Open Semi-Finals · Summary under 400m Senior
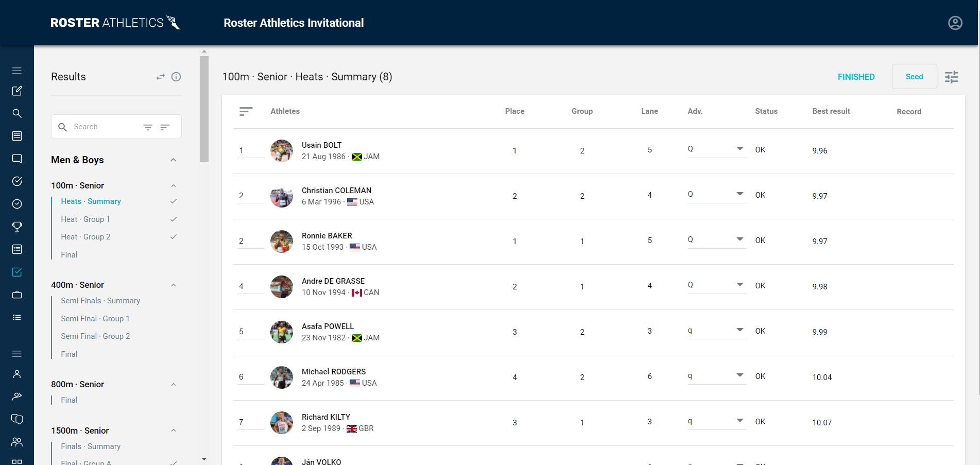980x465 pixels. pos(100,300)
